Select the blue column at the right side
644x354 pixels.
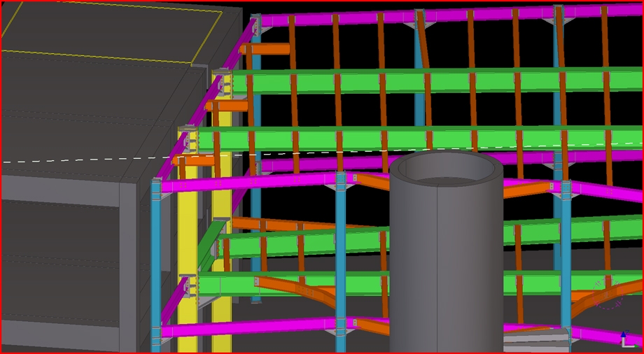pyautogui.click(x=566, y=266)
